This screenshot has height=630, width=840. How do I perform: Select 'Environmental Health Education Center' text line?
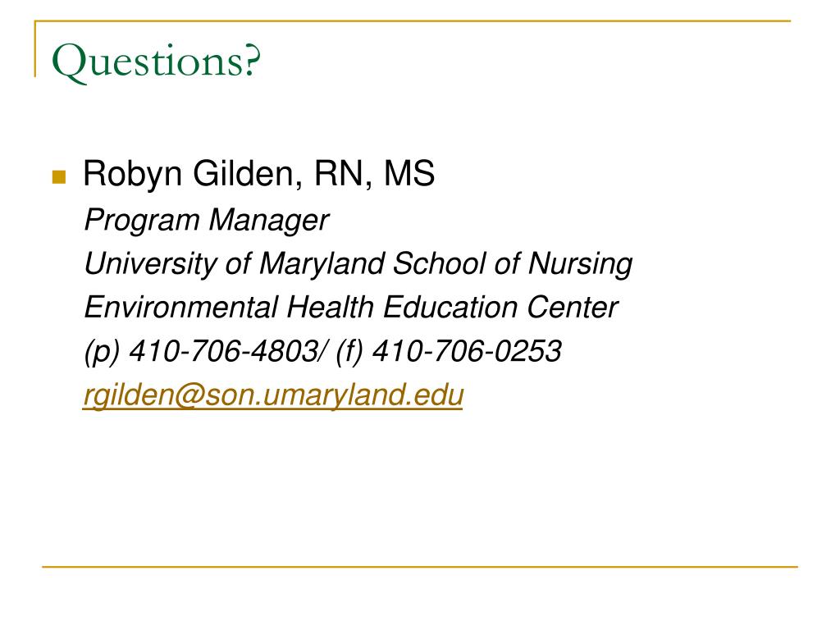coord(351,308)
